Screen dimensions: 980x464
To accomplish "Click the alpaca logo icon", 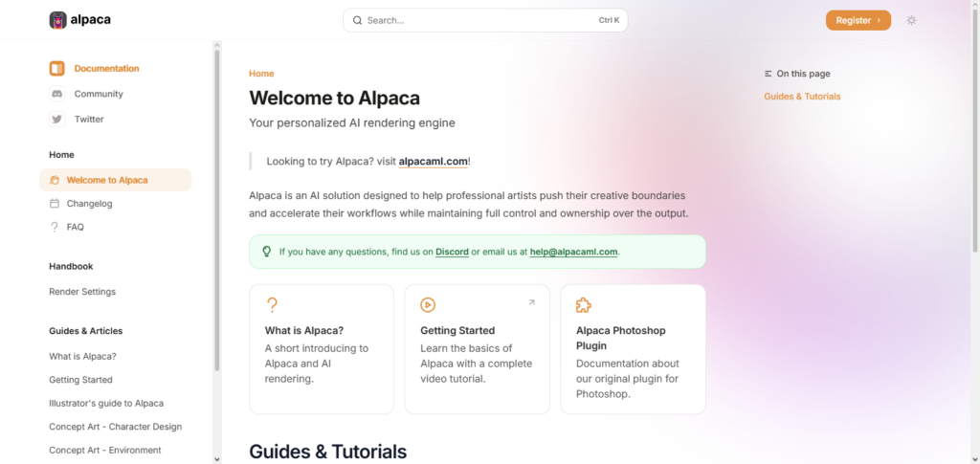I will pyautogui.click(x=57, y=20).
